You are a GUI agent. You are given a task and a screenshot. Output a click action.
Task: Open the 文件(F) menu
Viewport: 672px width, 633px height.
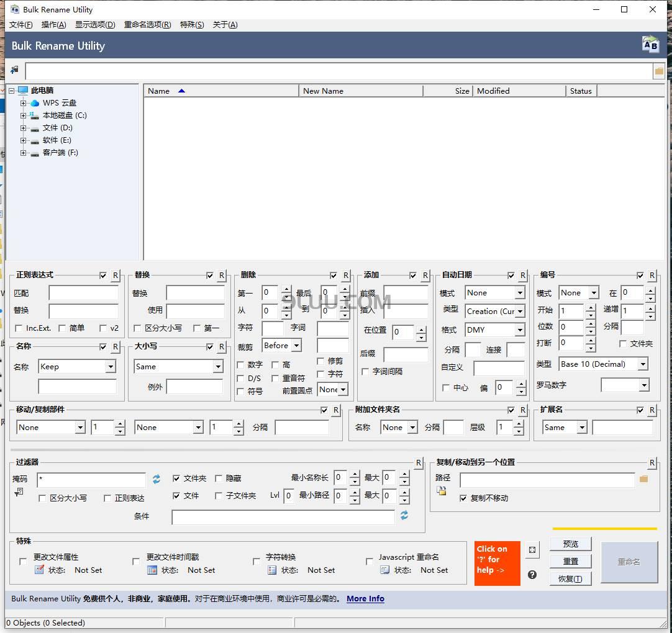point(20,25)
